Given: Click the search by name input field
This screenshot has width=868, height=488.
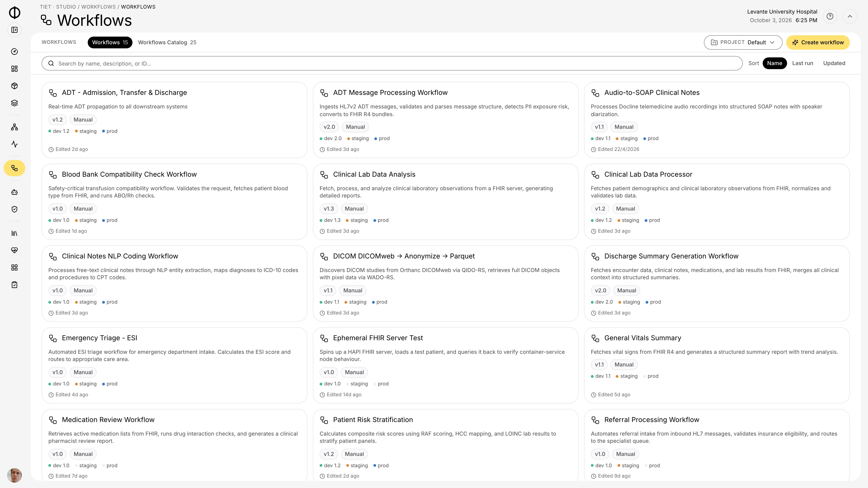Looking at the screenshot, I should coord(392,63).
